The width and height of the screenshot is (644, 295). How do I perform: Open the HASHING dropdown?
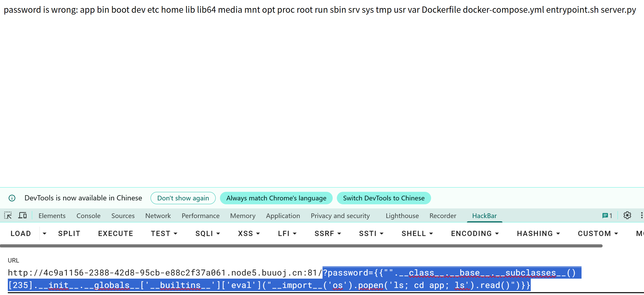(538, 233)
